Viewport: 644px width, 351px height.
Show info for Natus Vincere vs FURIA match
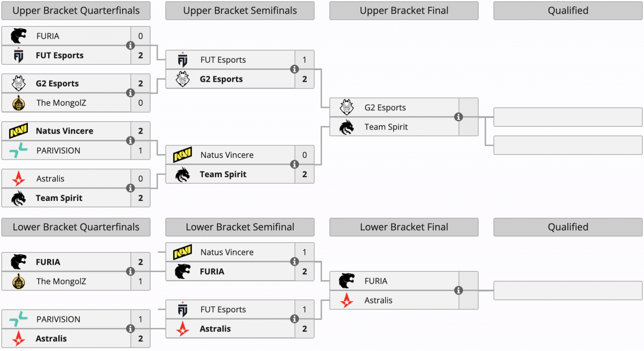tap(295, 262)
